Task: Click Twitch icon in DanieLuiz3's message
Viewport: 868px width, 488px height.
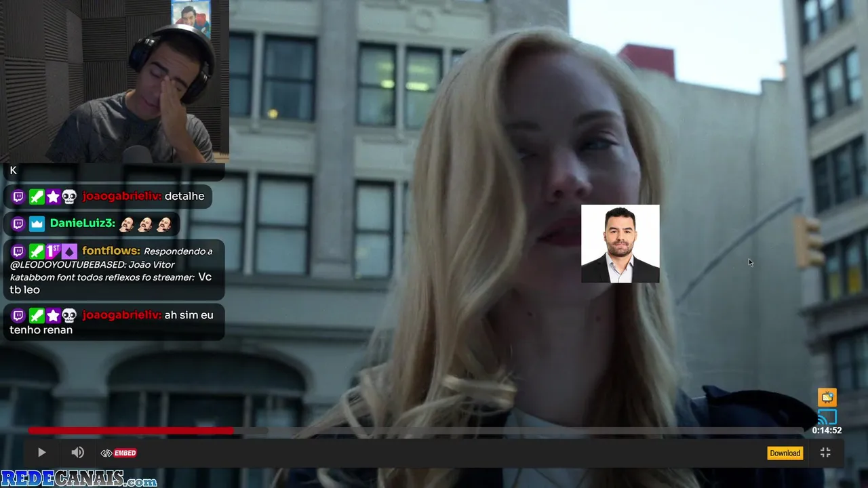Action: pyautogui.click(x=18, y=224)
